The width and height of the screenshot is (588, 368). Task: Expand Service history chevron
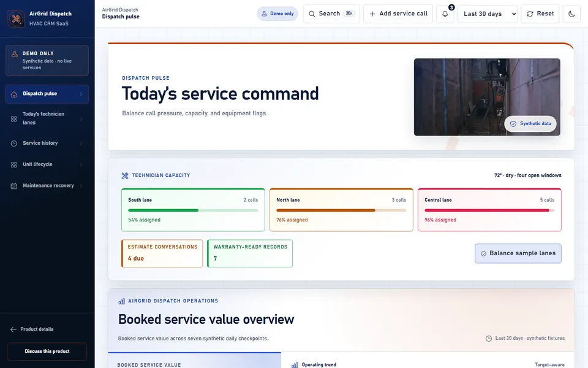tap(81, 144)
